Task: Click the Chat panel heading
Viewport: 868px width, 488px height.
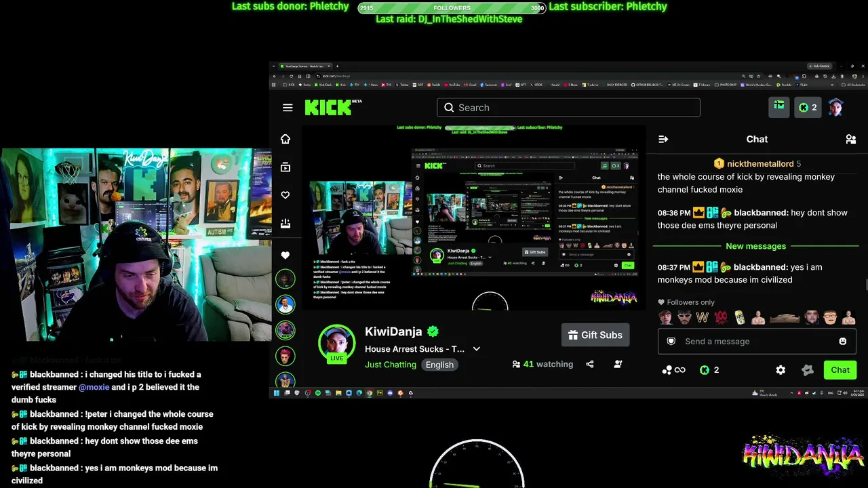Action: 757,139
